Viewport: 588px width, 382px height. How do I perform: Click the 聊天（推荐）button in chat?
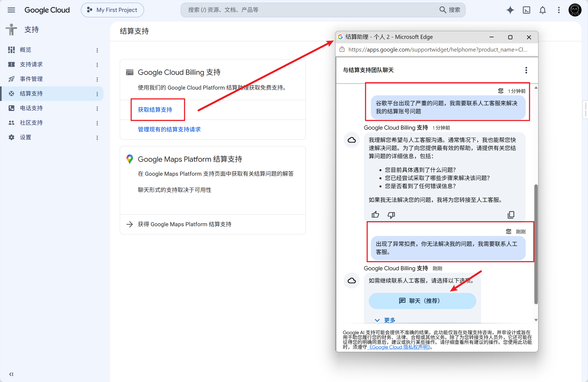422,301
